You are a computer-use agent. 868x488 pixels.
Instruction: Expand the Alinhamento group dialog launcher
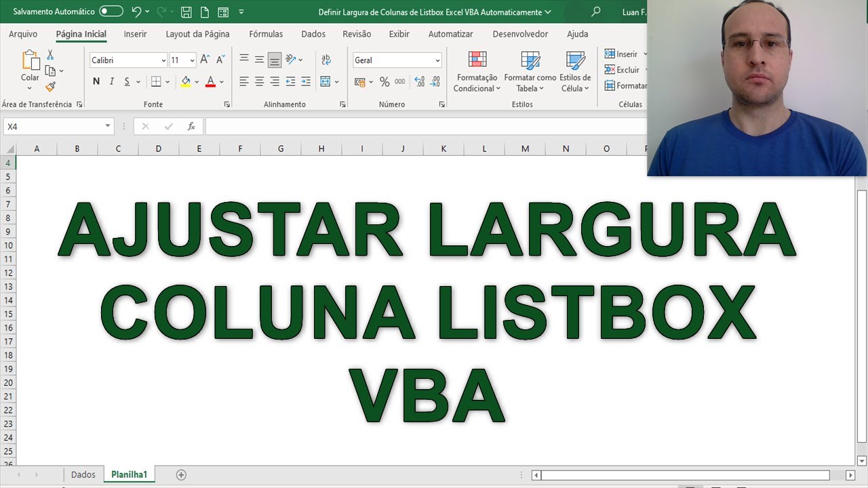[x=342, y=104]
